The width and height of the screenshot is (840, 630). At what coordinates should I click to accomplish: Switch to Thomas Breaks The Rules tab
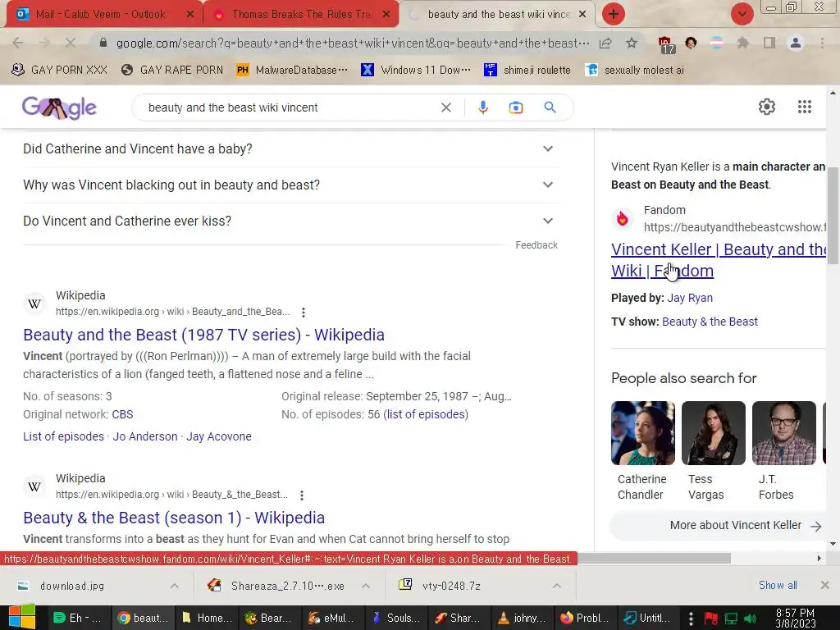[302, 15]
